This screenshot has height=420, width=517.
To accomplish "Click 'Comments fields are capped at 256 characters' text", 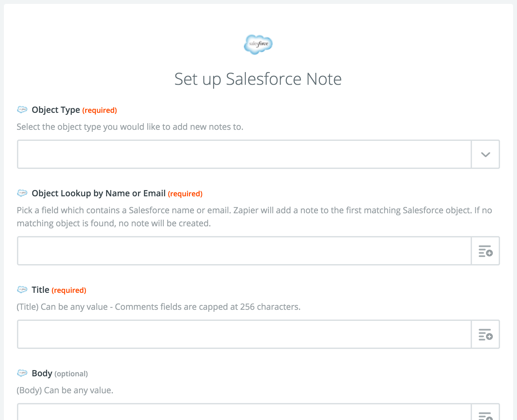I will pyautogui.click(x=208, y=307).
